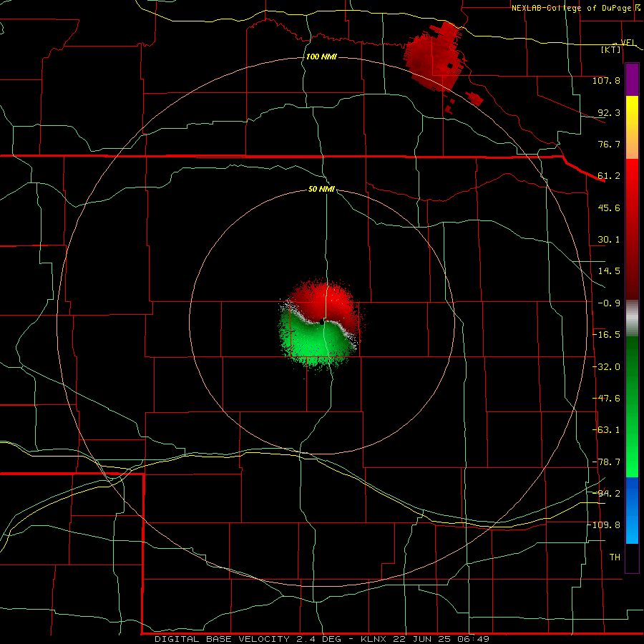This screenshot has height=644, width=644.
Task: Click the NEXLAB-College of DuPage credit text
Action: (572, 8)
